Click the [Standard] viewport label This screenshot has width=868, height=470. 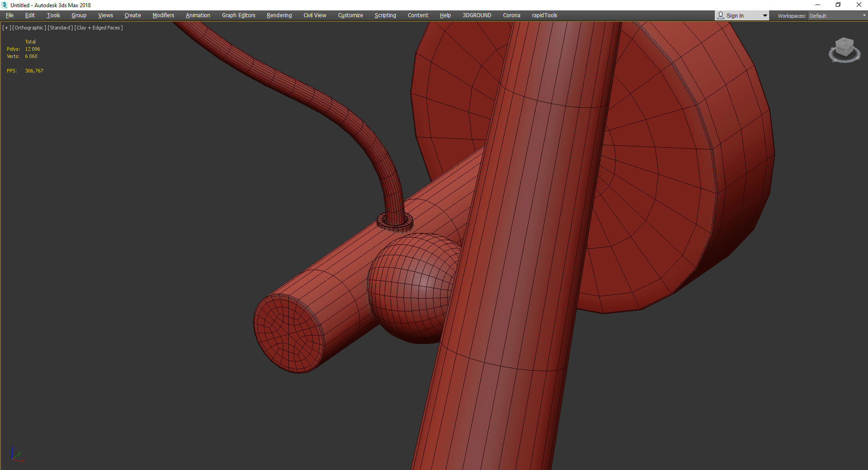[x=60, y=28]
